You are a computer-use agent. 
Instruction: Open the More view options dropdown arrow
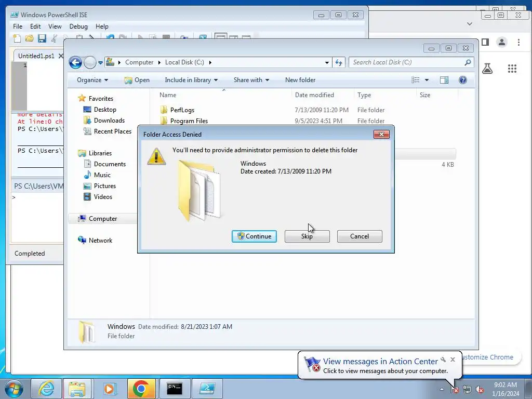[x=427, y=80]
